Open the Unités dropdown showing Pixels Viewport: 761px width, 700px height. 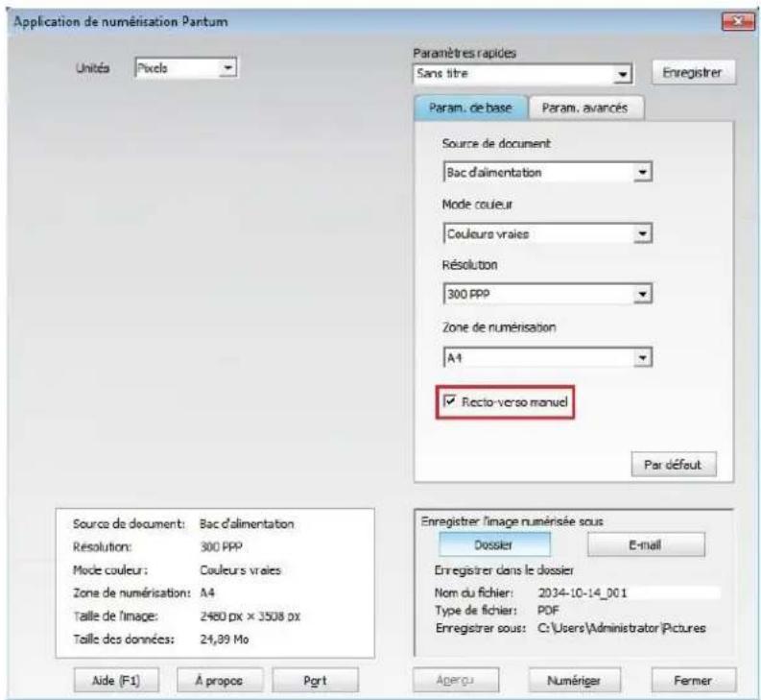pyautogui.click(x=186, y=68)
